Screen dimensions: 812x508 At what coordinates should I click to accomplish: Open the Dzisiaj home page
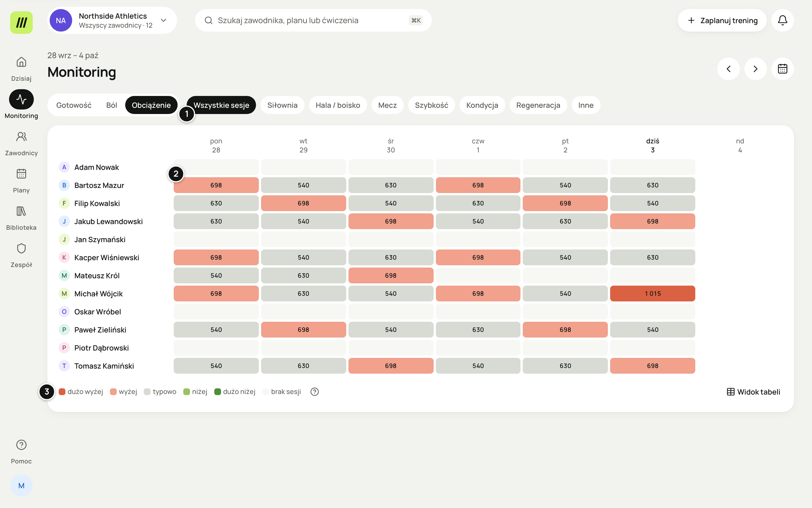[x=21, y=69]
